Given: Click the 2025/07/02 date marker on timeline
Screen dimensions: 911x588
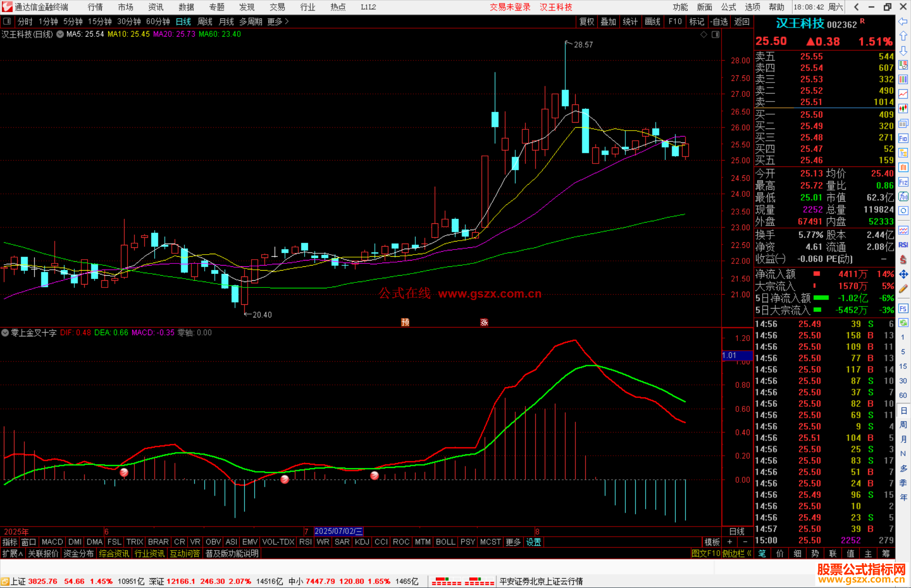Looking at the screenshot, I should click(338, 531).
